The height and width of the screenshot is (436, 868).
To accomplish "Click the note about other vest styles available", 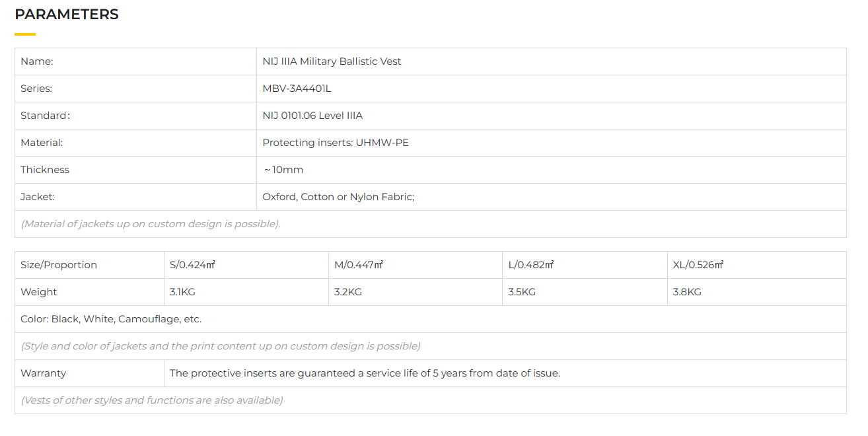I will [152, 400].
